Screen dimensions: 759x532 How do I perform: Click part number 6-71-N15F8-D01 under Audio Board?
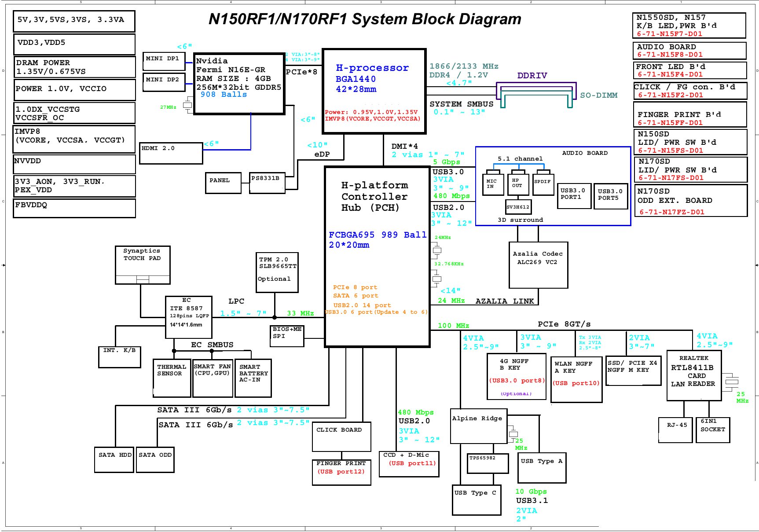670,55
